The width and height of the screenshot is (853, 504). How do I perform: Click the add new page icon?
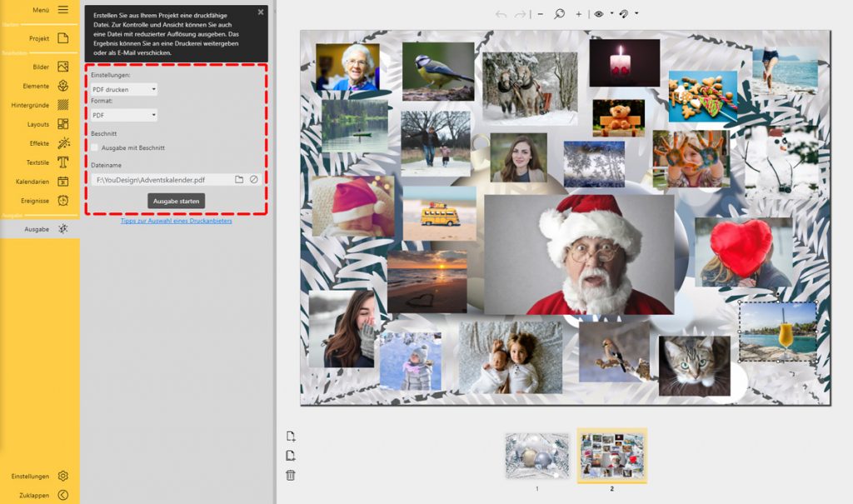click(290, 437)
